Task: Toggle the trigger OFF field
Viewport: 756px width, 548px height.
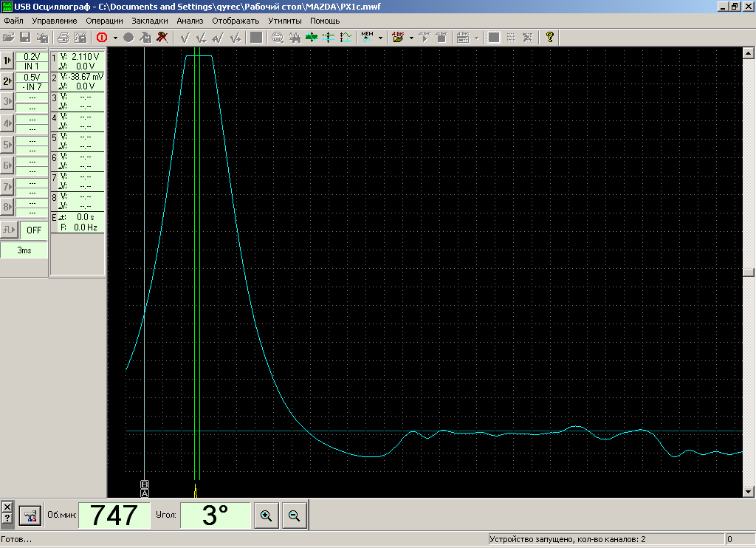Action: pos(34,230)
